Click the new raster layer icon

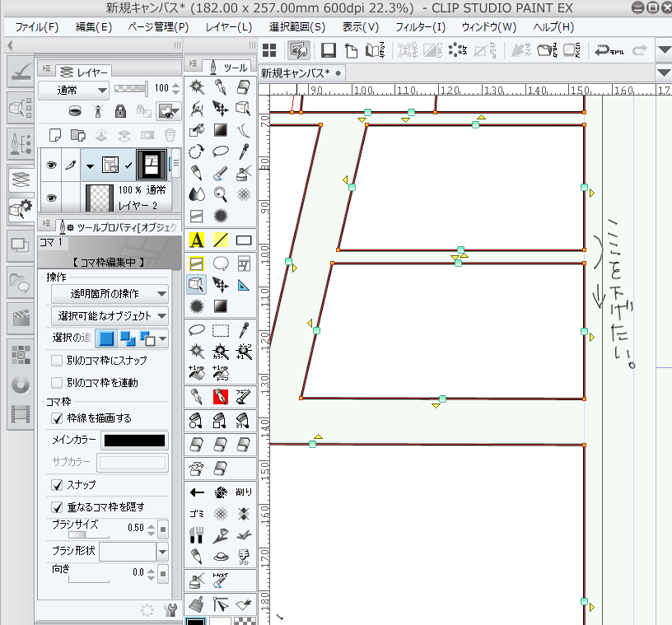54,134
